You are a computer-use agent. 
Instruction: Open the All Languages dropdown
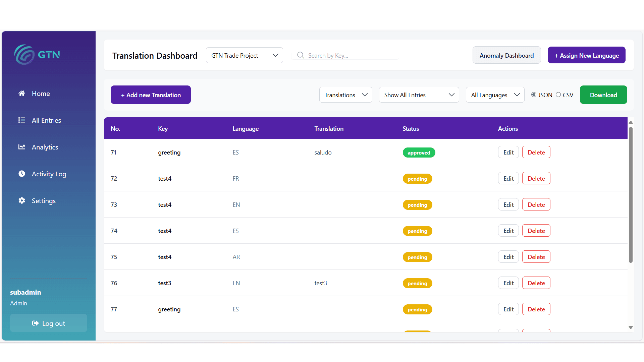[x=495, y=95]
